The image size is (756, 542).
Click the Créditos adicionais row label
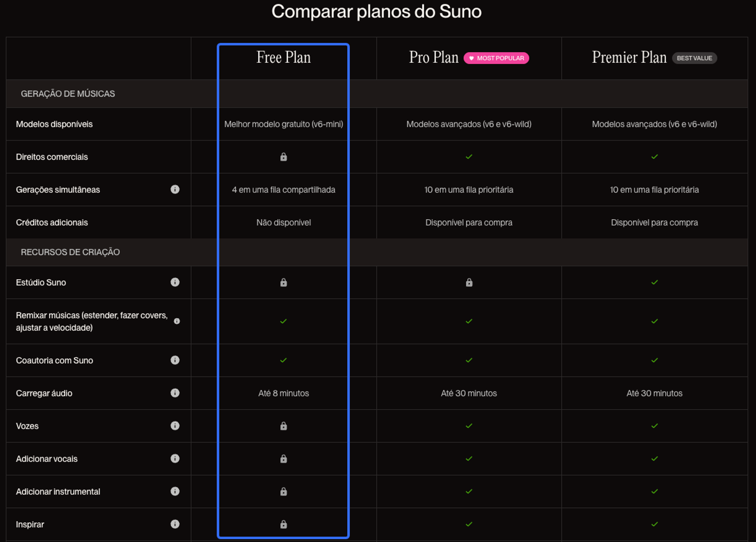52,223
